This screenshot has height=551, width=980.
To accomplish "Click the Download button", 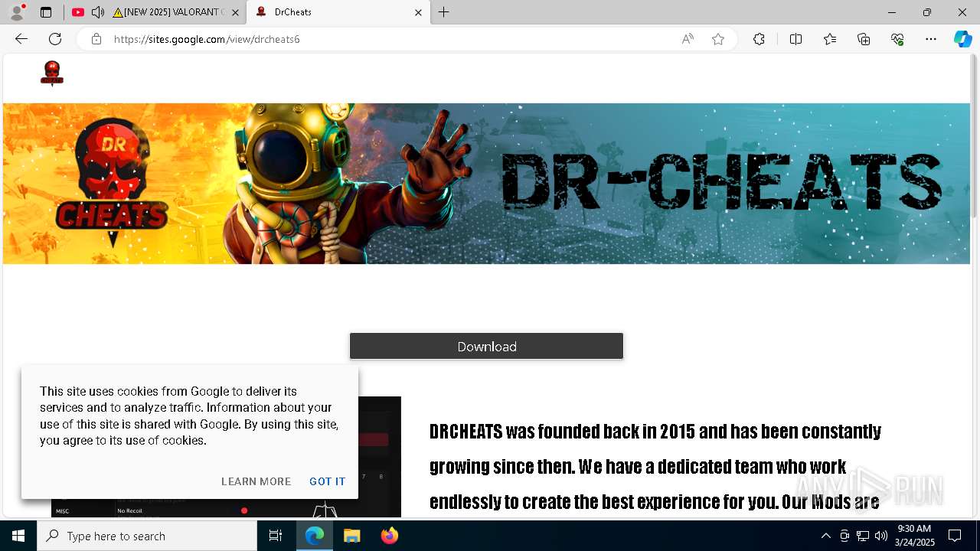I will click(x=486, y=346).
